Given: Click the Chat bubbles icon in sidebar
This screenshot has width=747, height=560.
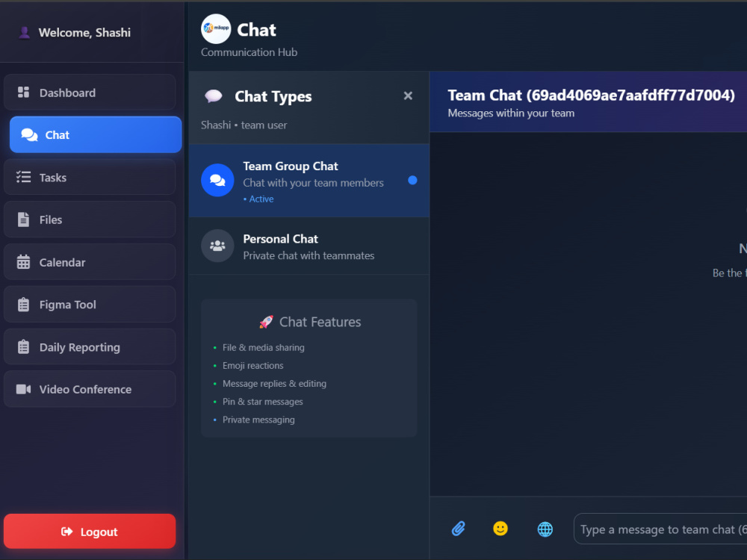Looking at the screenshot, I should (29, 134).
